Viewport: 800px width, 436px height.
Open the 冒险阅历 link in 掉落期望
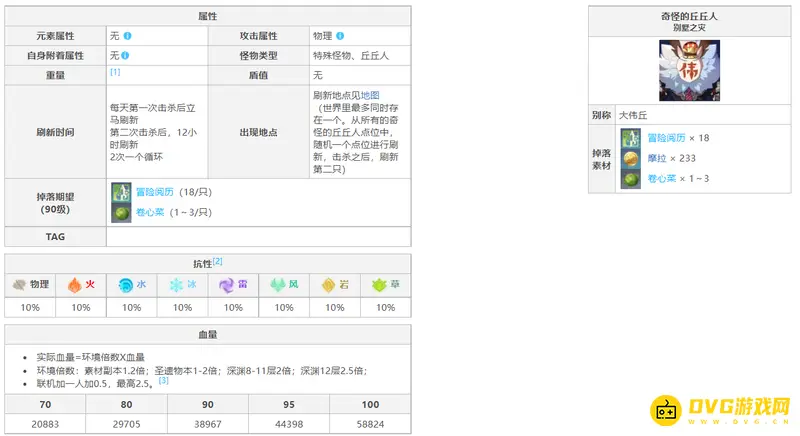(156, 192)
